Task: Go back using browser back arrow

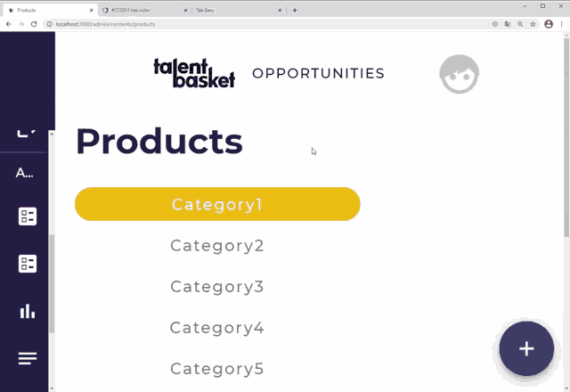Action: [x=9, y=24]
